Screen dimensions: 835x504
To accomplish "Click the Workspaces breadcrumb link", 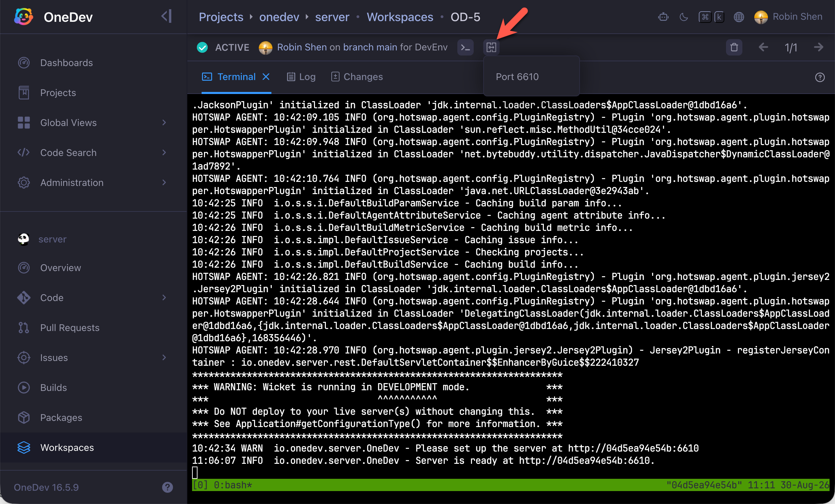I will [400, 17].
